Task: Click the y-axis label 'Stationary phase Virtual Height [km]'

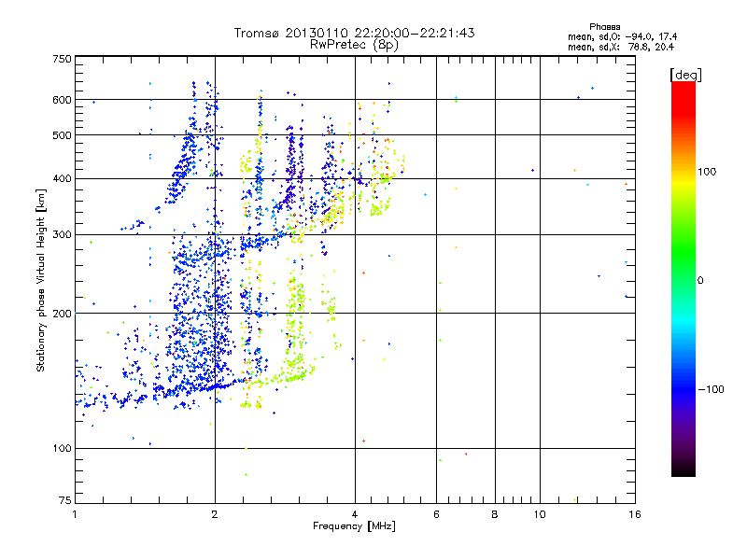Action: pos(40,280)
